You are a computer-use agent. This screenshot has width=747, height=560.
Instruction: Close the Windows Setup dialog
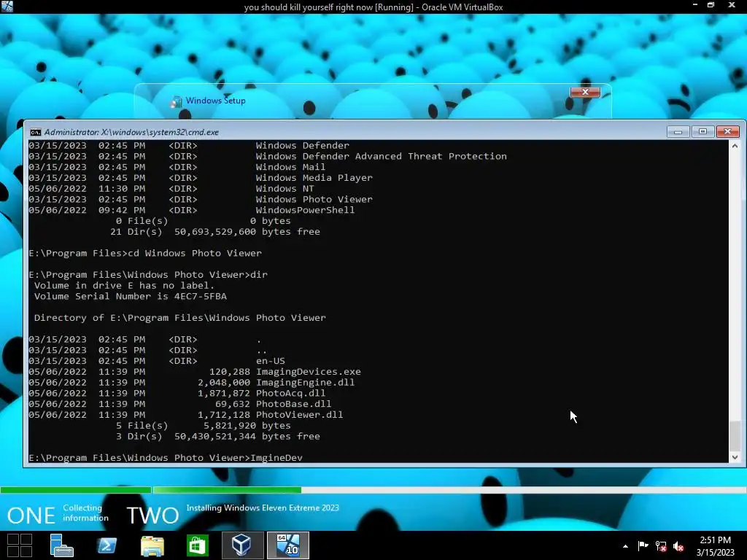click(x=585, y=92)
